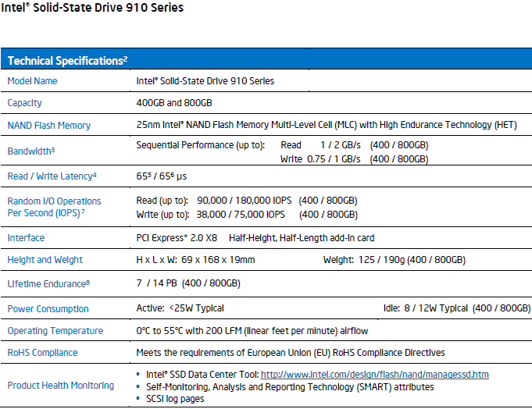Click the Write '0.75 / 1 GB/s' value
The height and width of the screenshot is (409, 532).
pyautogui.click(x=334, y=159)
